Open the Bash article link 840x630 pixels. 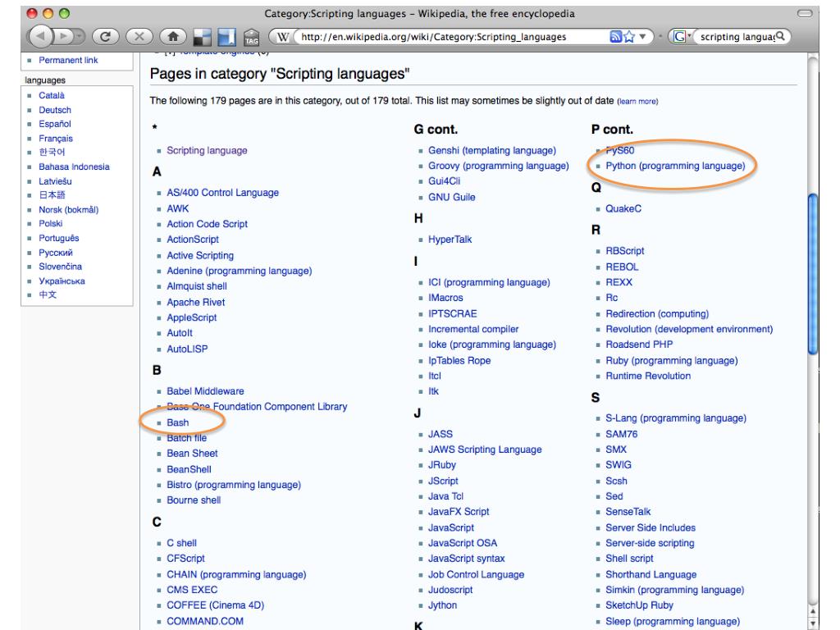pos(178,422)
